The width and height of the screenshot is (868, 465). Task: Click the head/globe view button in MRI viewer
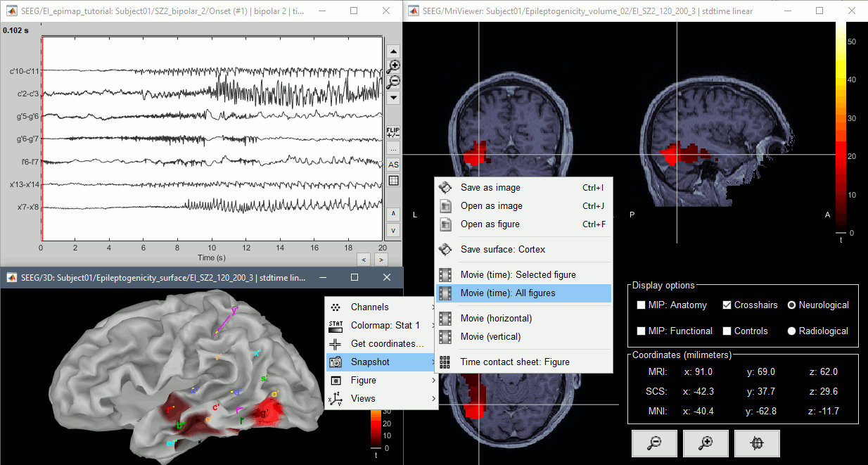tap(757, 443)
